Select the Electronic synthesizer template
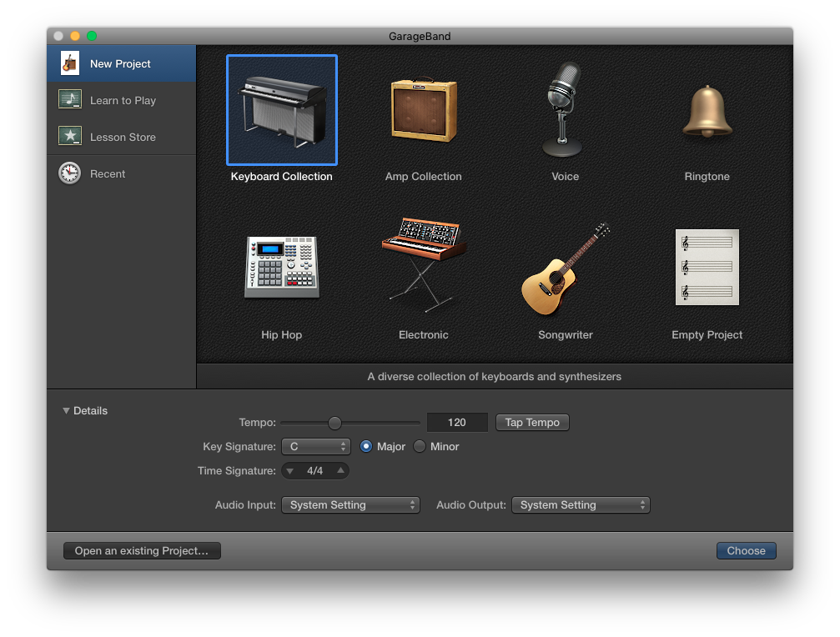 (x=423, y=267)
